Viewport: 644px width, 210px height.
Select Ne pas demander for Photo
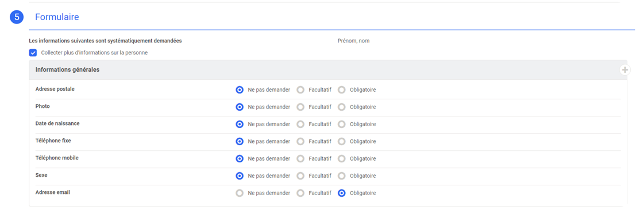240,107
